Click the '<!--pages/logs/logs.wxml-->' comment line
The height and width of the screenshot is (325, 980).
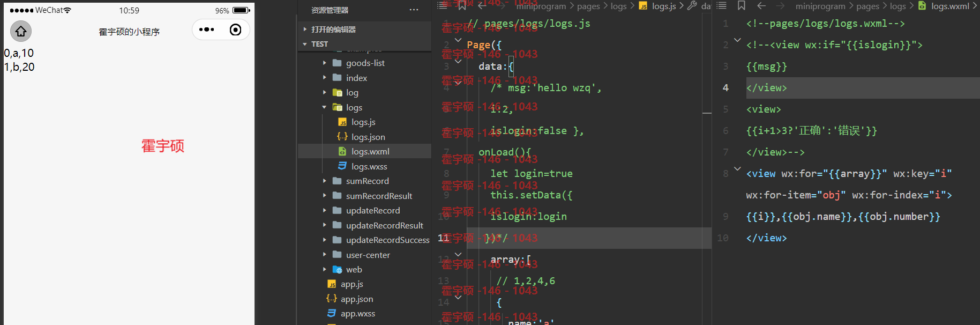point(826,24)
